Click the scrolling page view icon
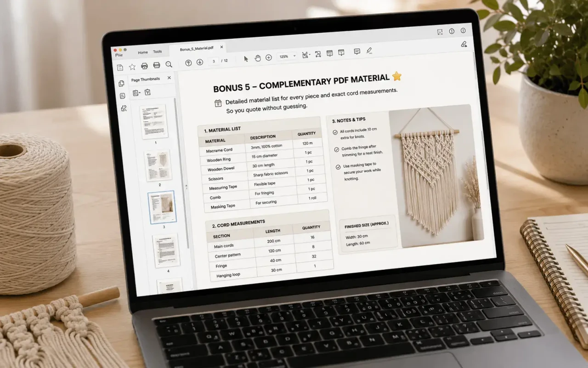The width and height of the screenshot is (588, 368). pyautogui.click(x=329, y=53)
